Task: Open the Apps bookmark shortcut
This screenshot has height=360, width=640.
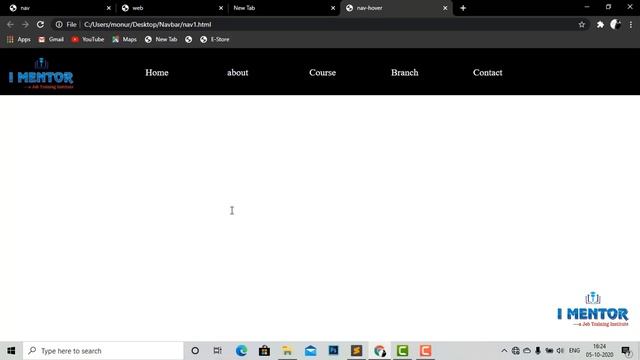Action: tap(19, 39)
